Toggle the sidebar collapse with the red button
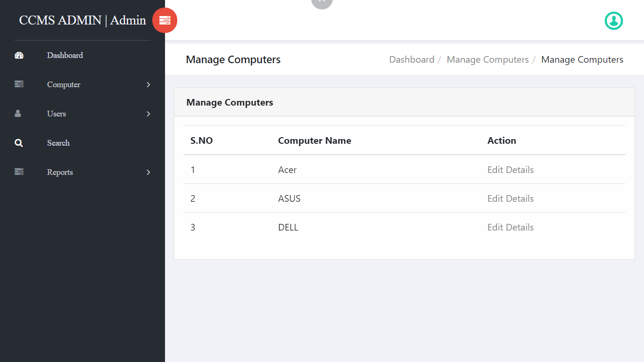The height and width of the screenshot is (362, 644). (x=165, y=20)
